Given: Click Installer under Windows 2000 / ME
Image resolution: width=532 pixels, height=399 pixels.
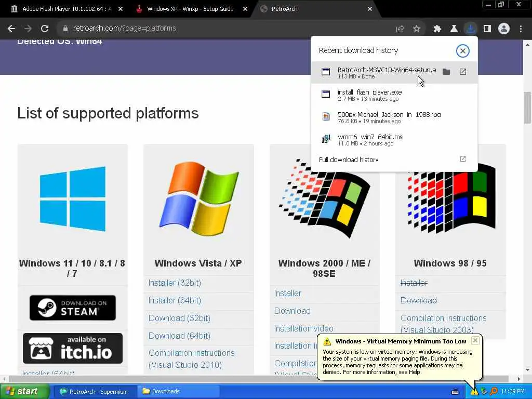Looking at the screenshot, I should pos(288,293).
